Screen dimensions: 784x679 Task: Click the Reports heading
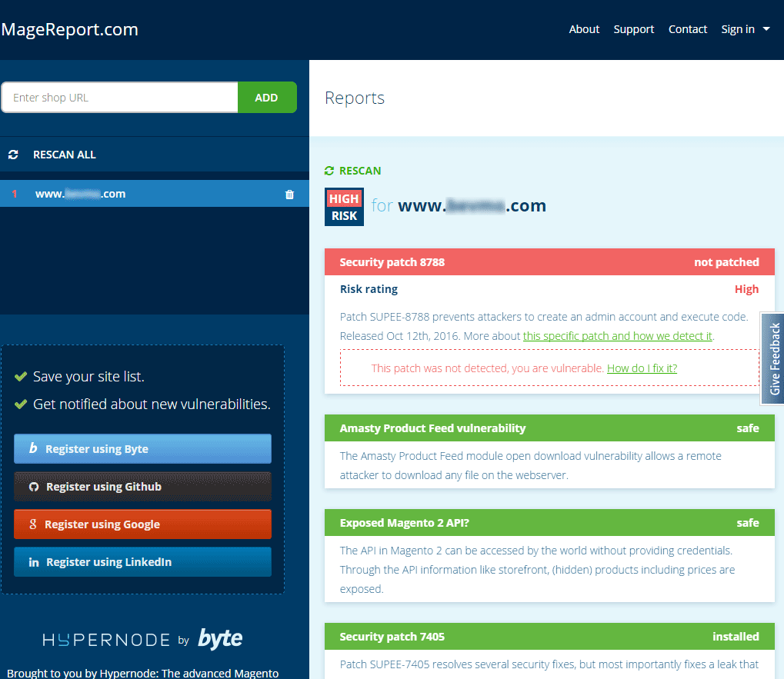tap(355, 98)
